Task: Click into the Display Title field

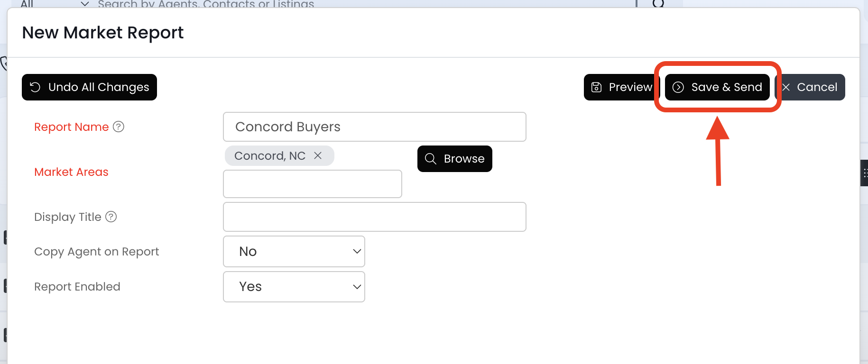Action: click(x=375, y=217)
